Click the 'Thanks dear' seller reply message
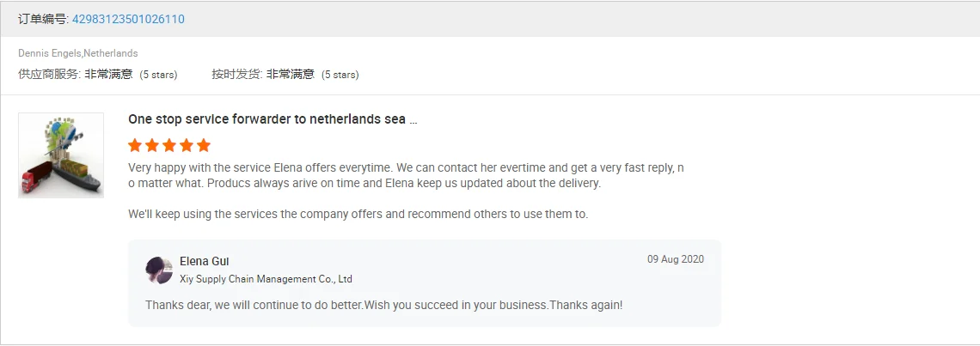 (x=383, y=305)
